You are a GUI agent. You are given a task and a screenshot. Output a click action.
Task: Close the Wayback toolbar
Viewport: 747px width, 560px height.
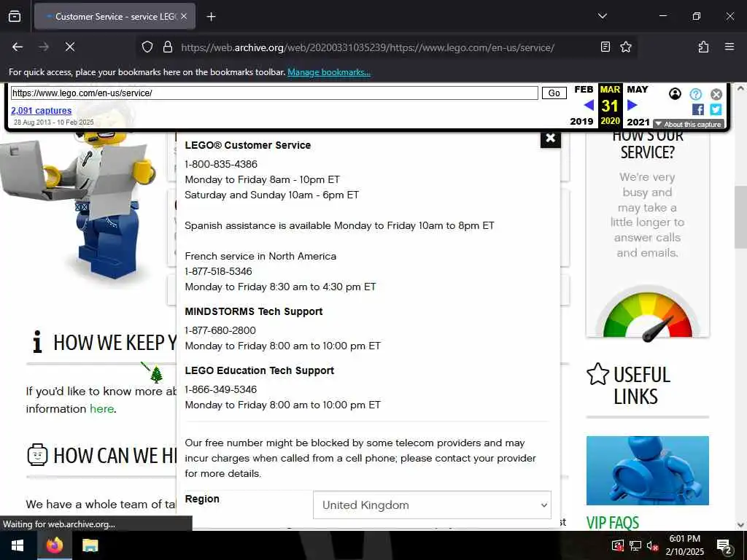[716, 94]
